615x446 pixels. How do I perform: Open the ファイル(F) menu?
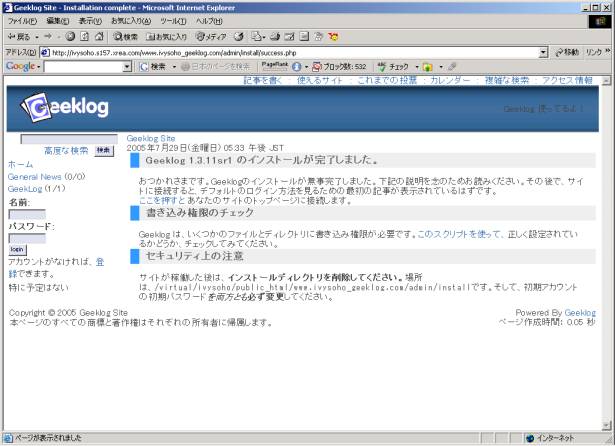22,21
